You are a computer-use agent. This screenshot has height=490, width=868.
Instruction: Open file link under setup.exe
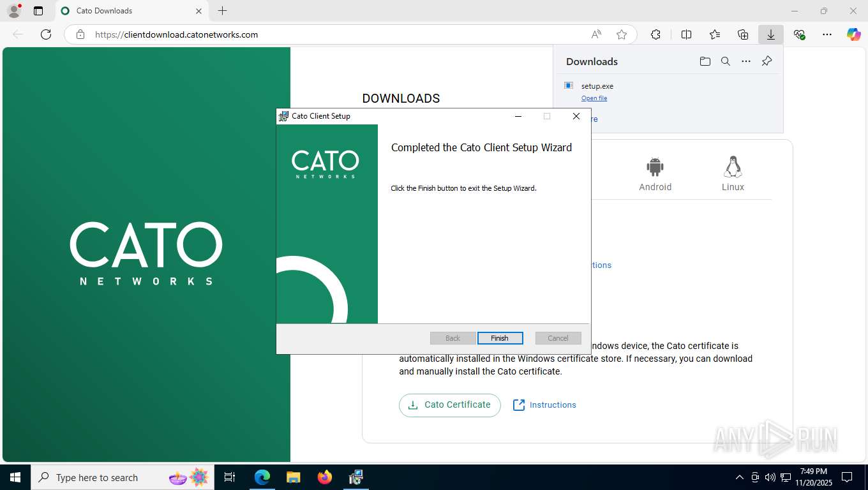click(x=594, y=98)
